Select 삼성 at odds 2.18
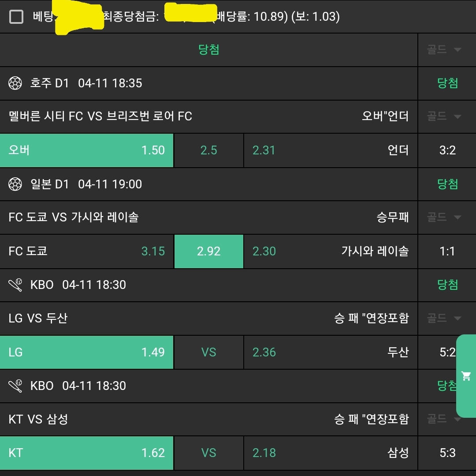The image size is (476, 476). coord(331,453)
